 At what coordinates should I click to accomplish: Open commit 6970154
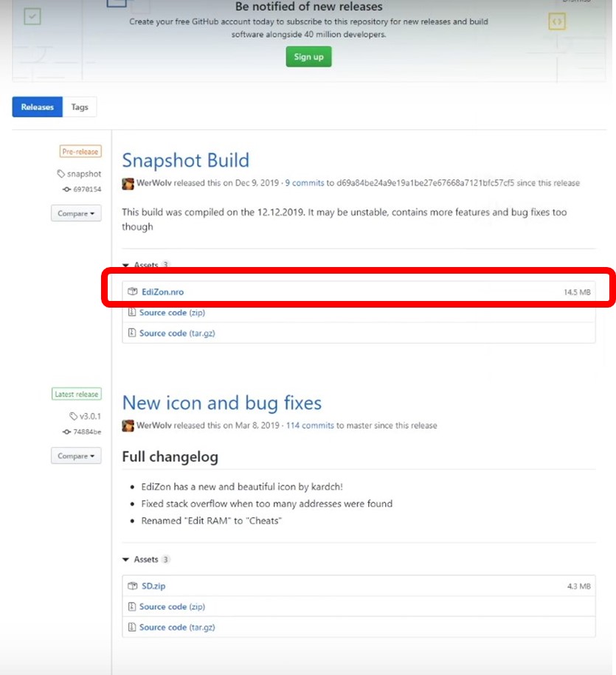coord(87,189)
